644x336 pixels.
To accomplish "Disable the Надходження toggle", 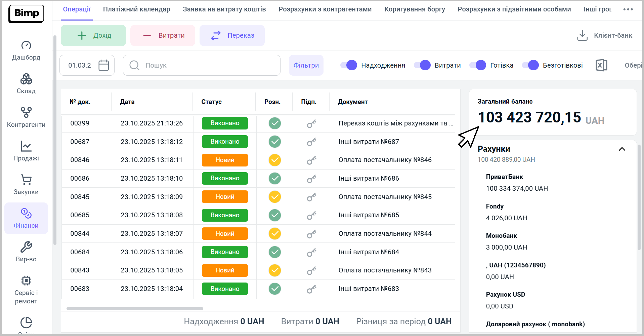I will click(x=349, y=65).
